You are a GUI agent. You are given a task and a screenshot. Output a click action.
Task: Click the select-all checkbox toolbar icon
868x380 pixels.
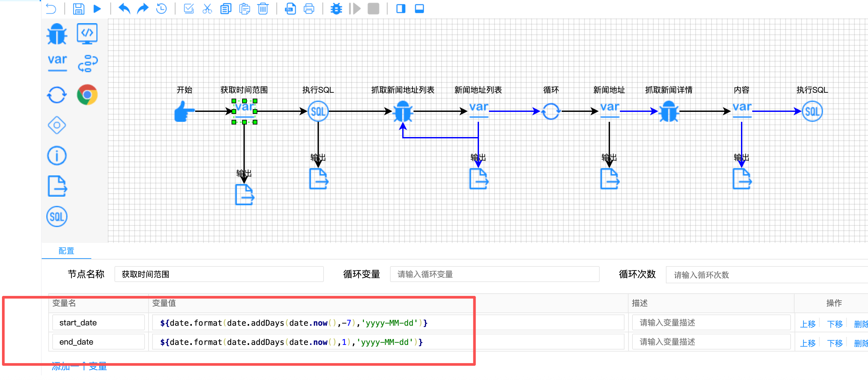189,9
